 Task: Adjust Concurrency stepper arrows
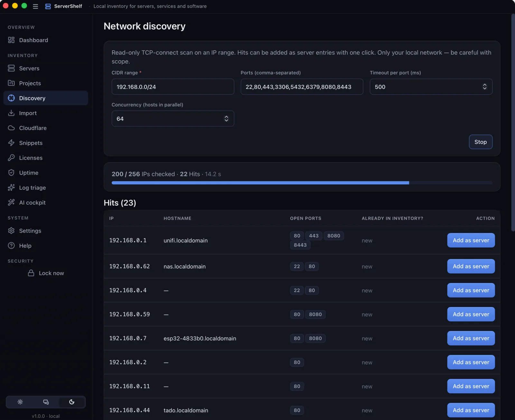(226, 119)
